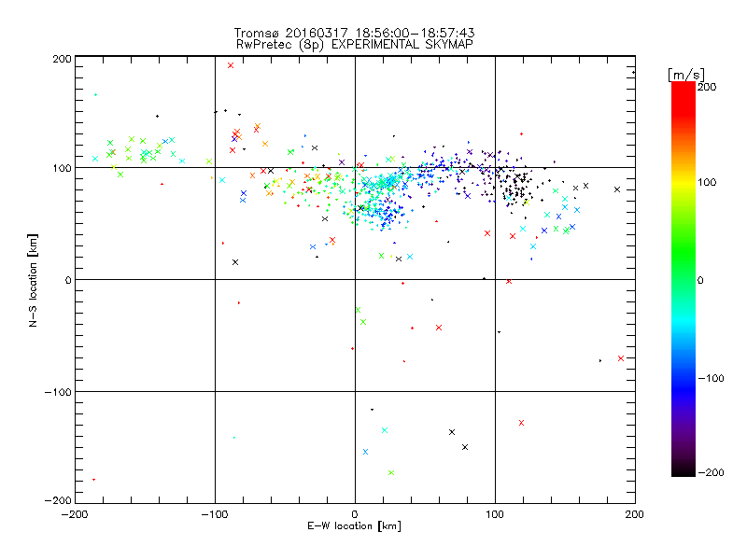
Task: Click the 'N-S location [km]' axis label
Action: click(x=33, y=281)
